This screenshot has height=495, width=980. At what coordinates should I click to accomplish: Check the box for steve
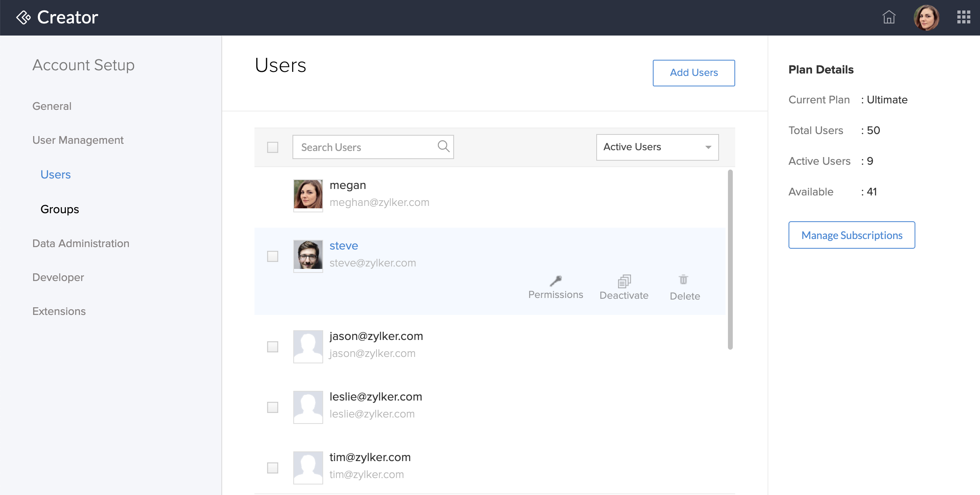click(x=273, y=256)
